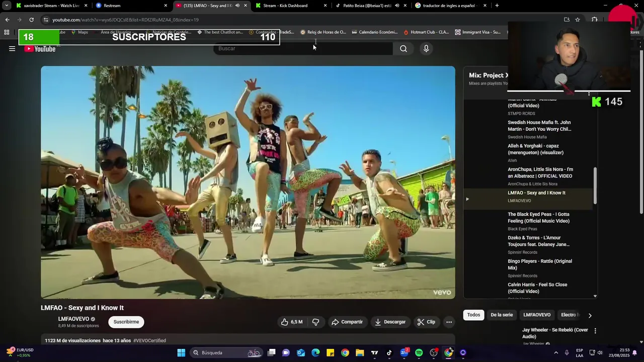Close the Kick Dashboard tab
This screenshot has height=362, width=644.
point(325,6)
